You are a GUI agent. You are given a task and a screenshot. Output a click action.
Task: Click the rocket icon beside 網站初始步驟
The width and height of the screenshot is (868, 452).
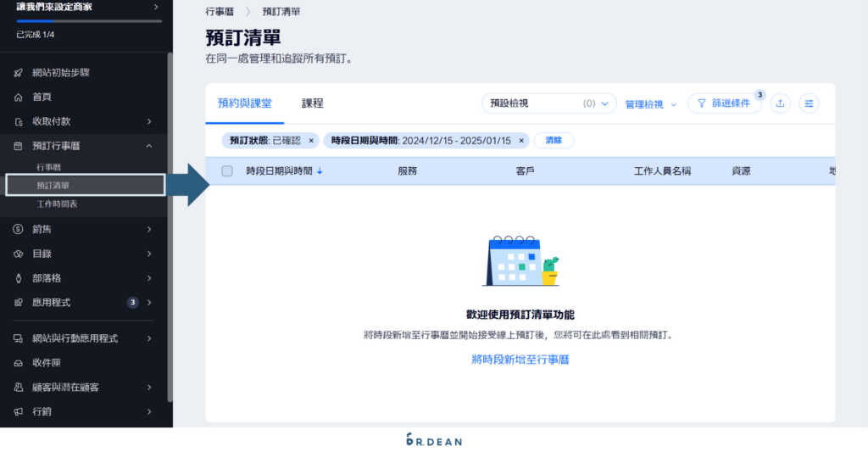point(19,73)
